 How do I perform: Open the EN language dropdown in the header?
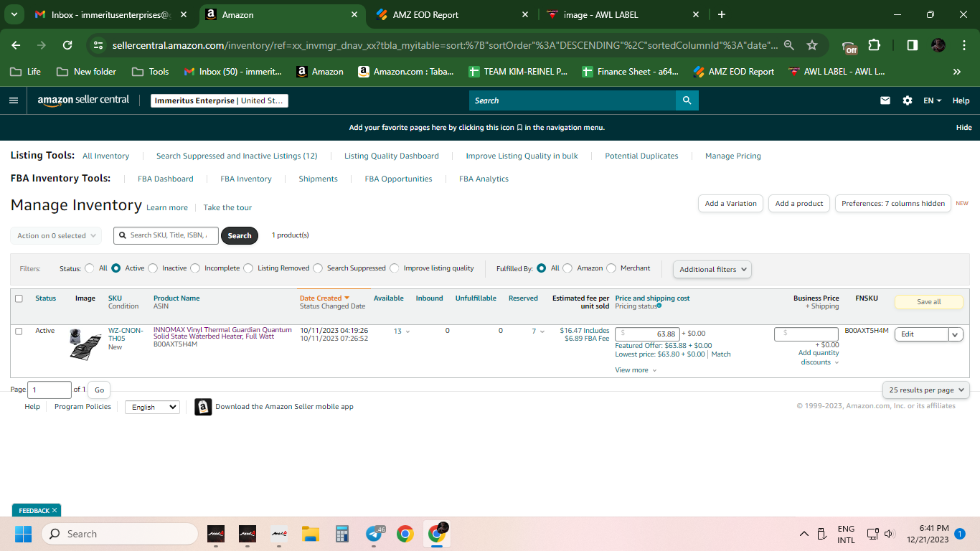point(932,100)
